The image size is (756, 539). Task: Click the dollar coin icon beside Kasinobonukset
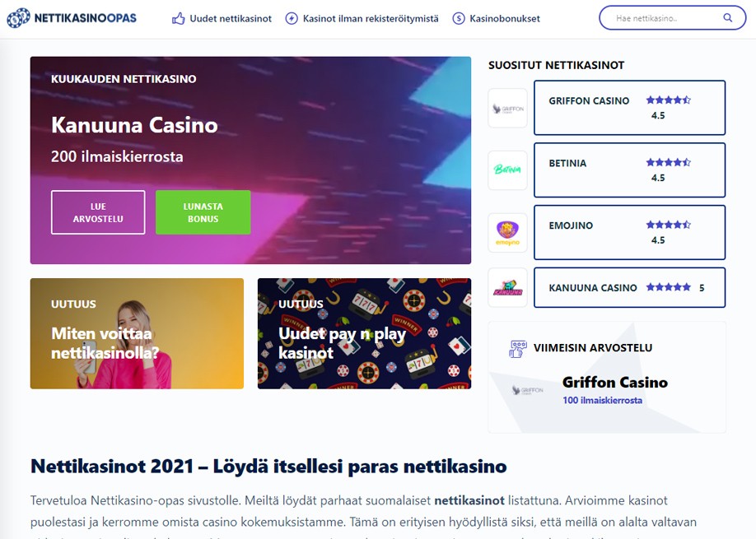point(459,19)
